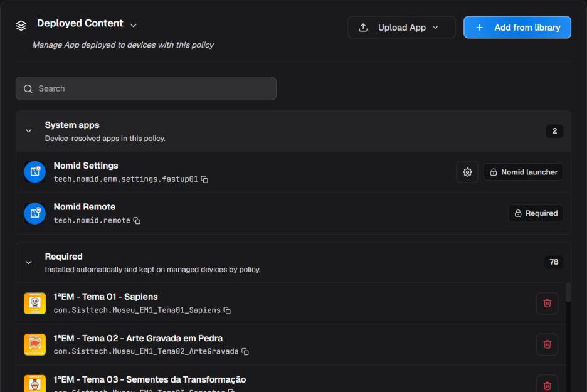The height and width of the screenshot is (392, 587).
Task: Select the Nomid Remote title text
Action: (x=85, y=207)
